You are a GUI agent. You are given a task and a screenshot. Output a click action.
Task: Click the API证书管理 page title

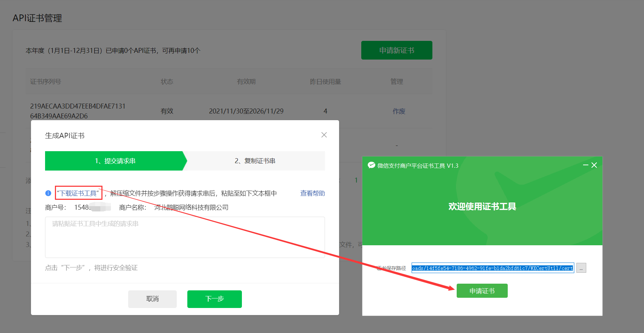pos(37,18)
